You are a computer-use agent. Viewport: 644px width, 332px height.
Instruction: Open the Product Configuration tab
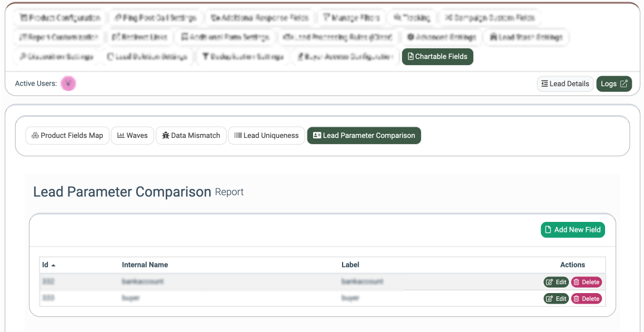[60, 18]
